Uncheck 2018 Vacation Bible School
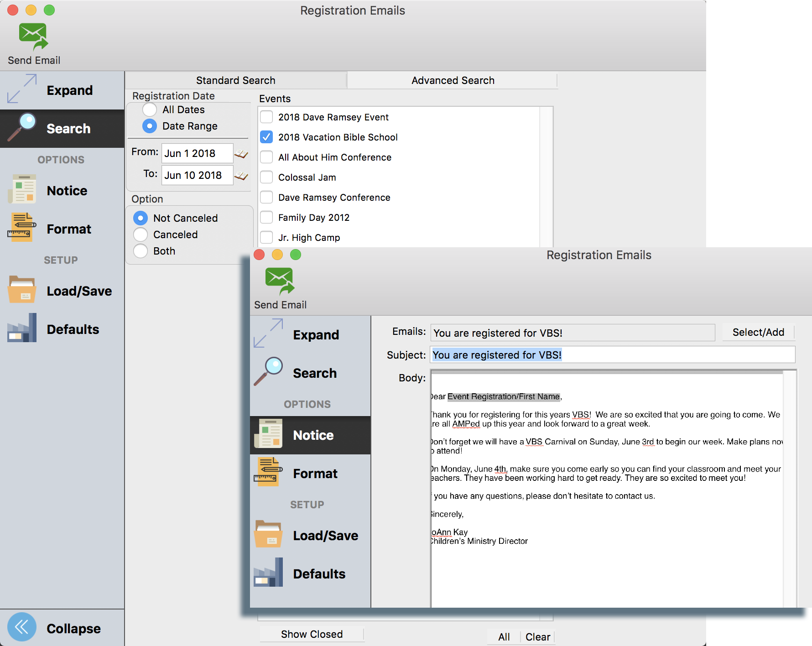Viewport: 812px width, 646px height. [266, 137]
